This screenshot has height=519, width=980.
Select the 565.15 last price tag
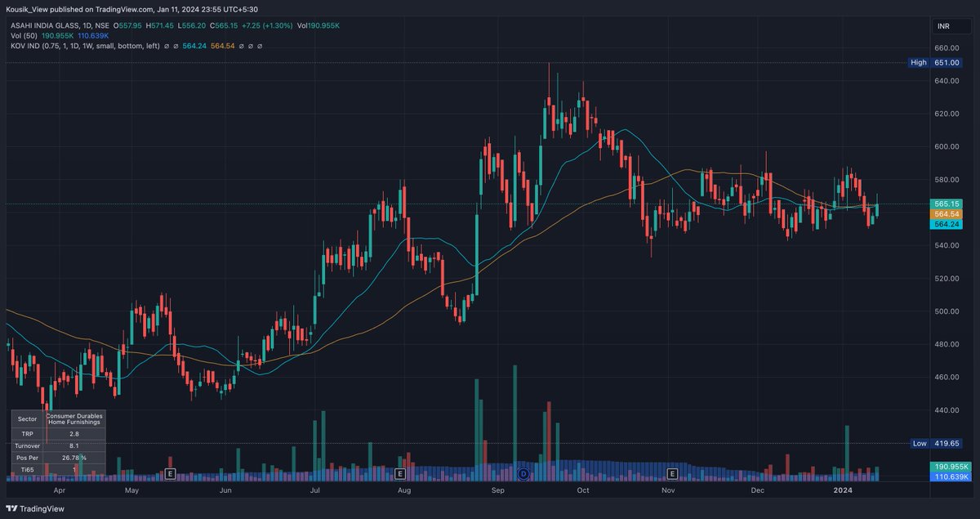[x=947, y=203]
